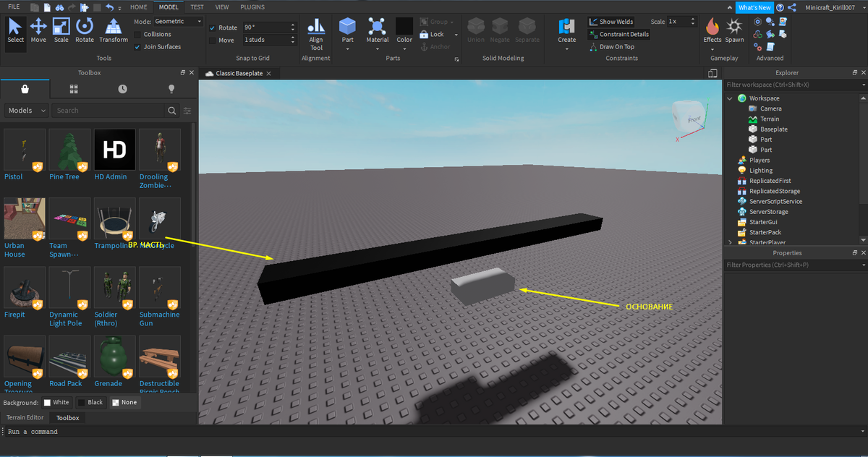Toggle the Move snap checkbox
Screen dimensions: 868x457
click(212, 40)
